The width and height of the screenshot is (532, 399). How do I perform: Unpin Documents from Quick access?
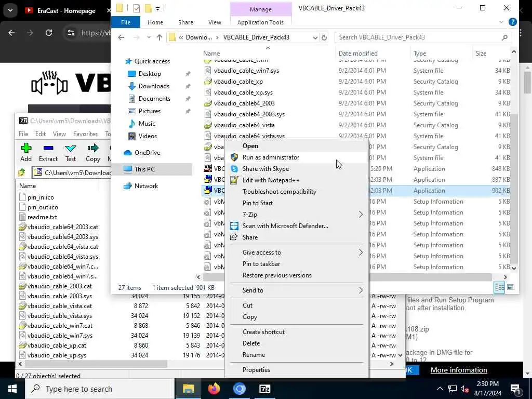[x=188, y=99]
